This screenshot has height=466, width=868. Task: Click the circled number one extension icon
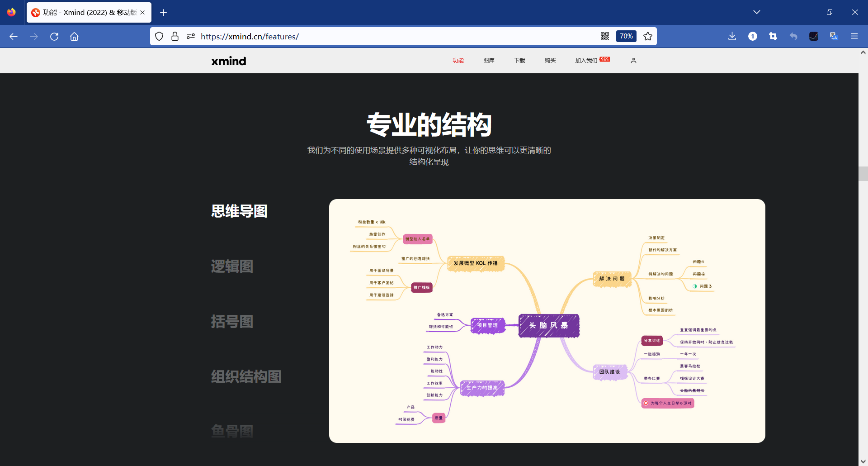(x=753, y=36)
